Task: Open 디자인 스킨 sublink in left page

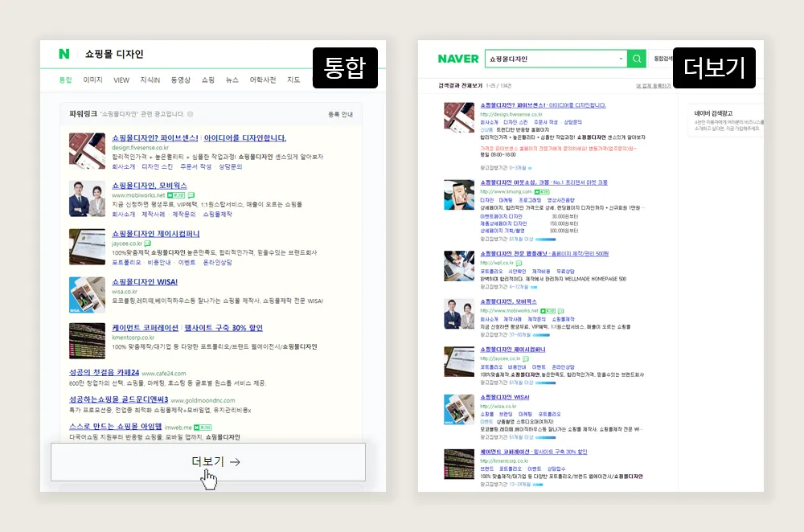Action: tap(158, 166)
